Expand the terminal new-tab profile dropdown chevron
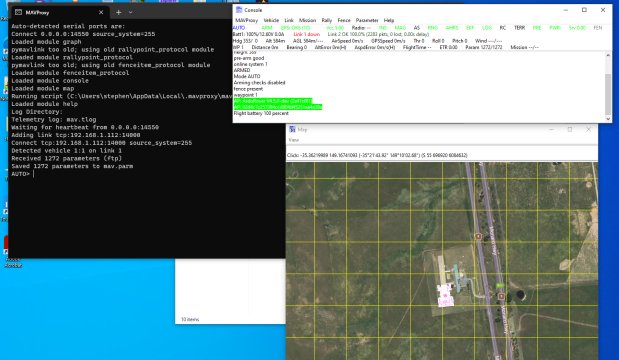619x360 pixels. click(131, 12)
